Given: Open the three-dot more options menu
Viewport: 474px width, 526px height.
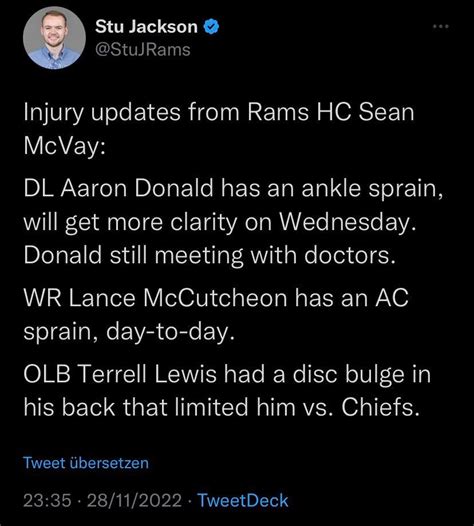Looking at the screenshot, I should coord(441,26).
